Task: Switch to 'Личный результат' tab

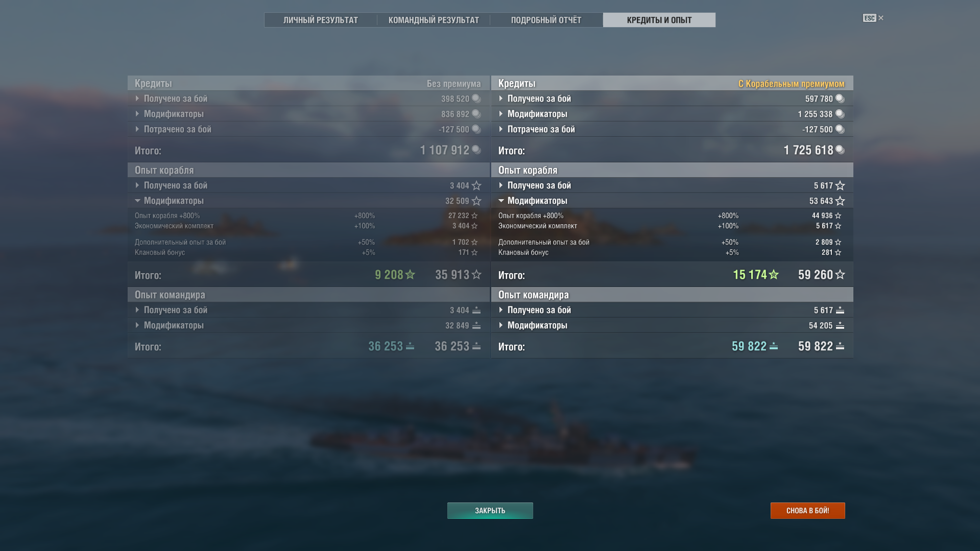Action: [321, 20]
